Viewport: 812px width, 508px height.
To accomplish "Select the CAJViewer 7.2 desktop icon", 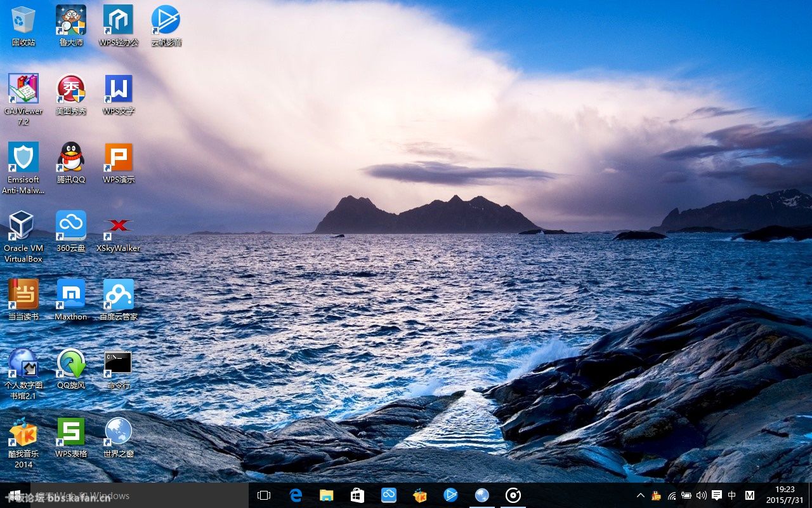I will (23, 100).
